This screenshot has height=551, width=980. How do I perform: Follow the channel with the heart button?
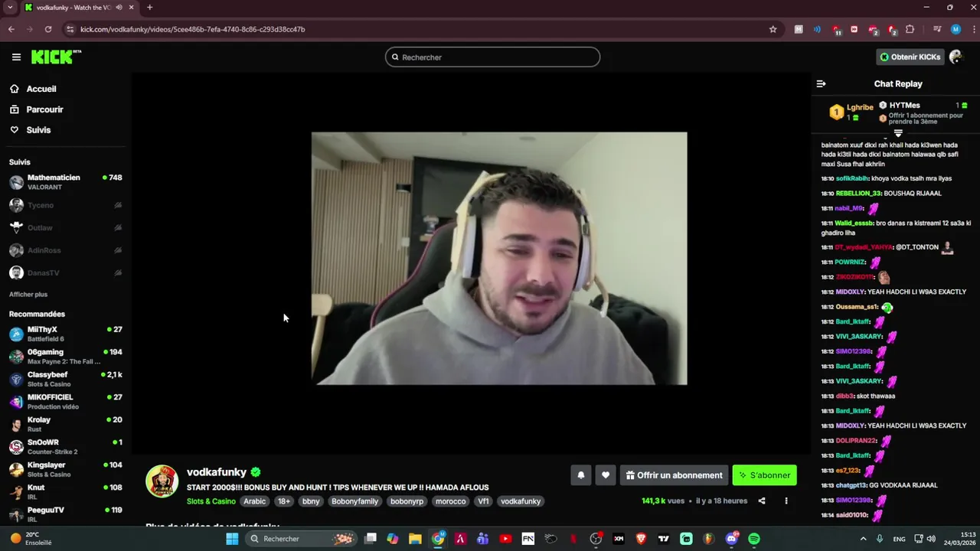click(x=606, y=475)
